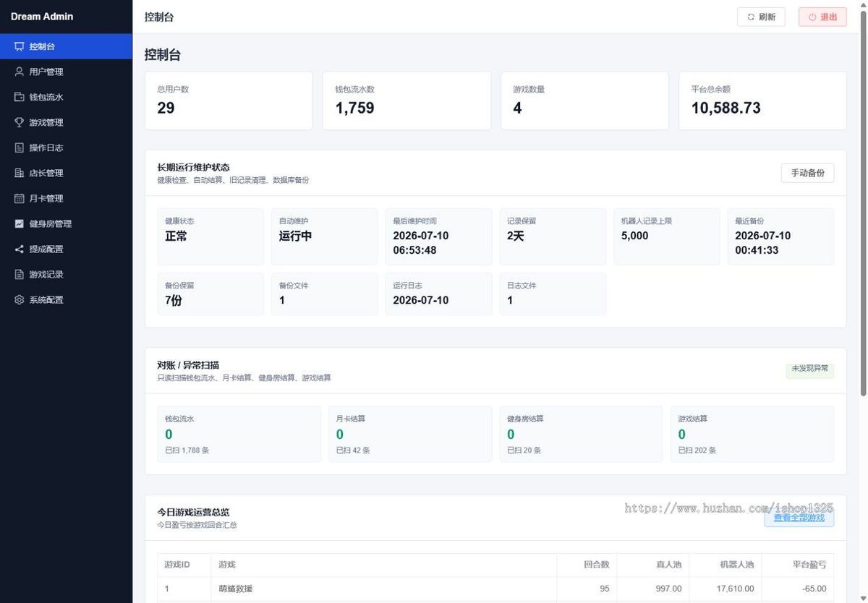Viewport: 868px width, 603px height.
Task: Click the Dream Admin logo title
Action: tap(42, 16)
